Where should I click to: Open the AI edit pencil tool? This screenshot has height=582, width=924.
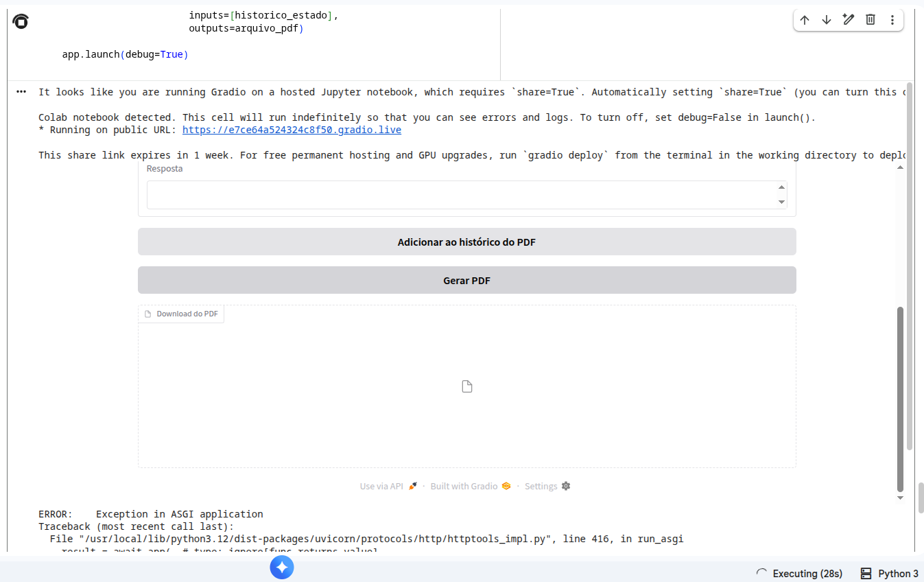(849, 20)
